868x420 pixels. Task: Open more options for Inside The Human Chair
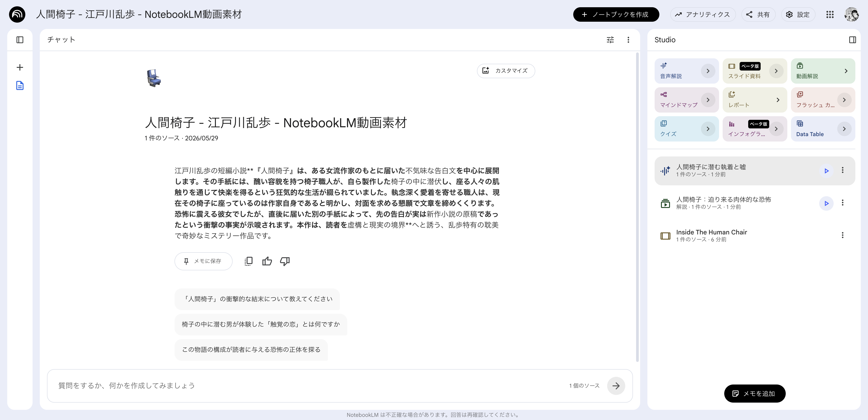point(842,235)
